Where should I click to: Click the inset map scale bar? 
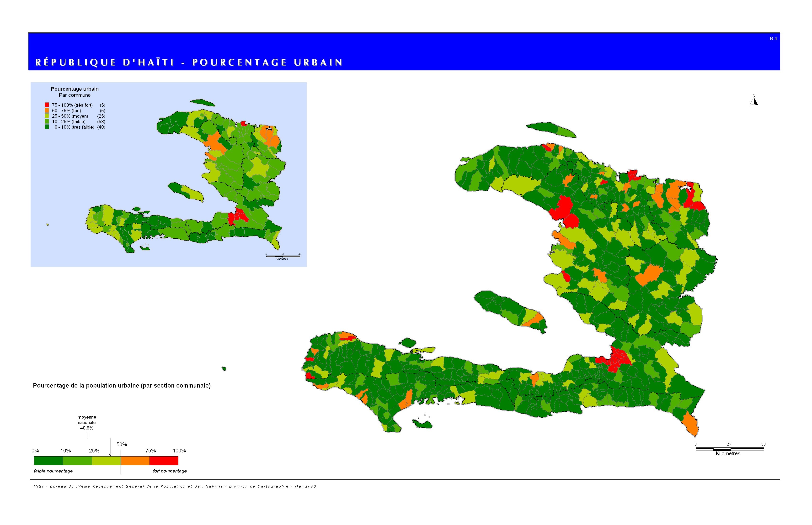(x=283, y=256)
